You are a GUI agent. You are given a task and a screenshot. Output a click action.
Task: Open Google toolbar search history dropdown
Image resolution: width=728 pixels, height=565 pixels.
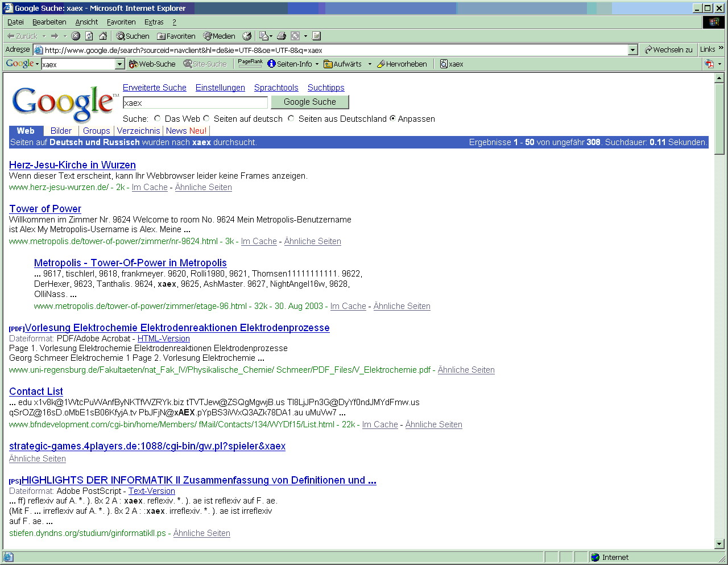pos(119,64)
